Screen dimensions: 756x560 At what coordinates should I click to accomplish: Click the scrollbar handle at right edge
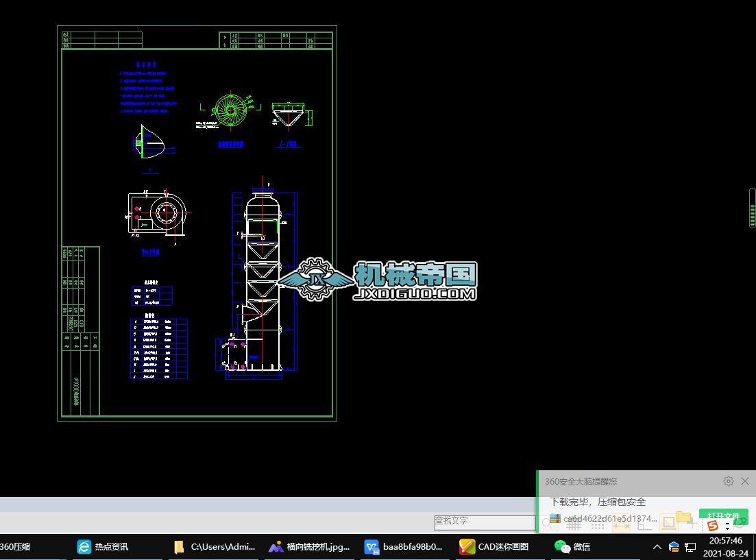tap(752, 208)
